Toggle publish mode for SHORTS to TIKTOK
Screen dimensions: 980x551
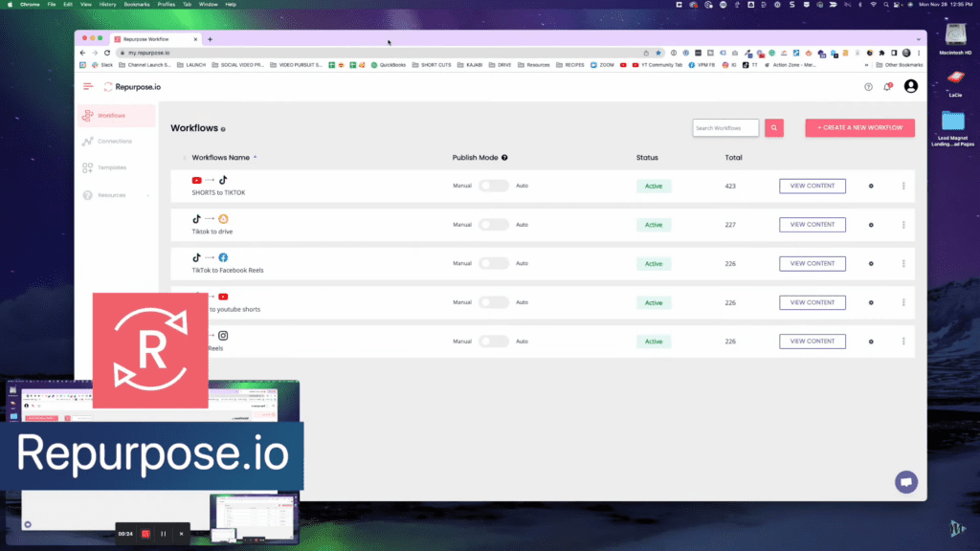coord(494,186)
